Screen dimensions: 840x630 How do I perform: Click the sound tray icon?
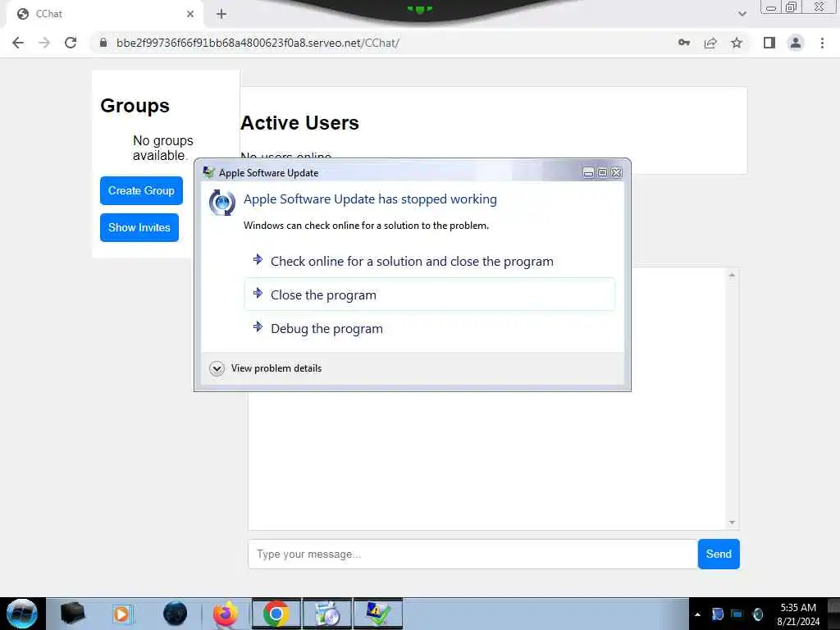pyautogui.click(x=757, y=614)
